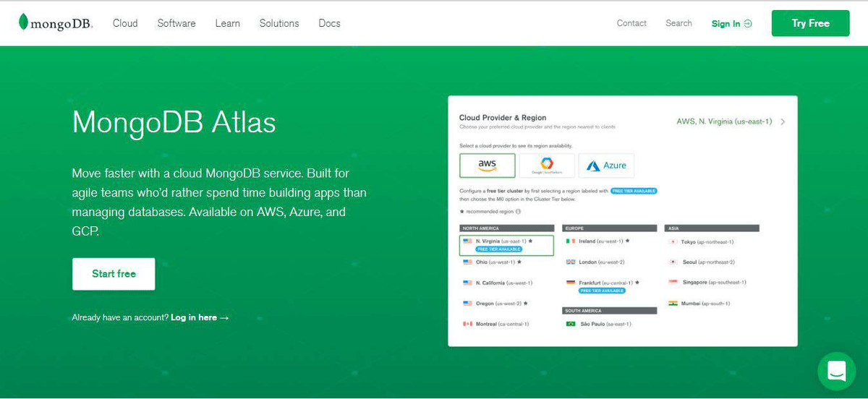Click the Sign In arrow icon

coord(748,23)
